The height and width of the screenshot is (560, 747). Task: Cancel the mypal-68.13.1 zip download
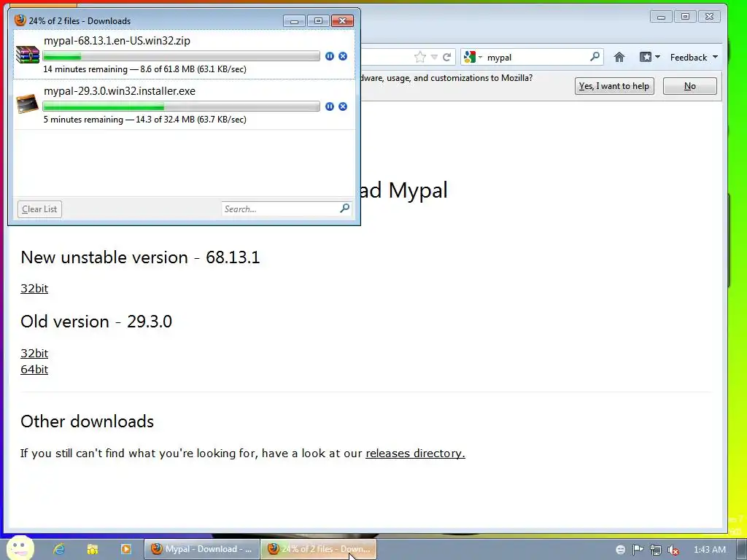[x=343, y=56]
